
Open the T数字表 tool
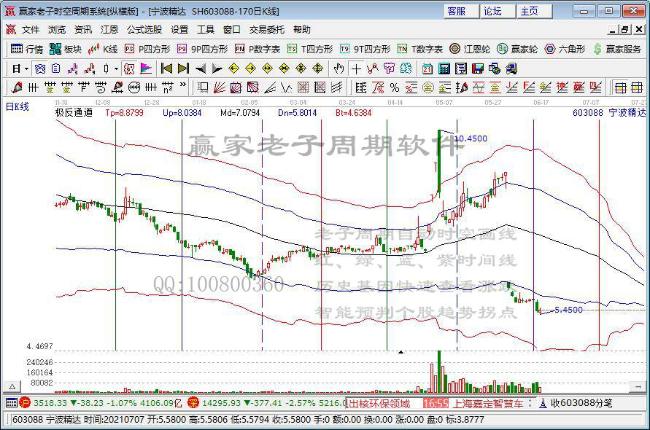[420, 49]
